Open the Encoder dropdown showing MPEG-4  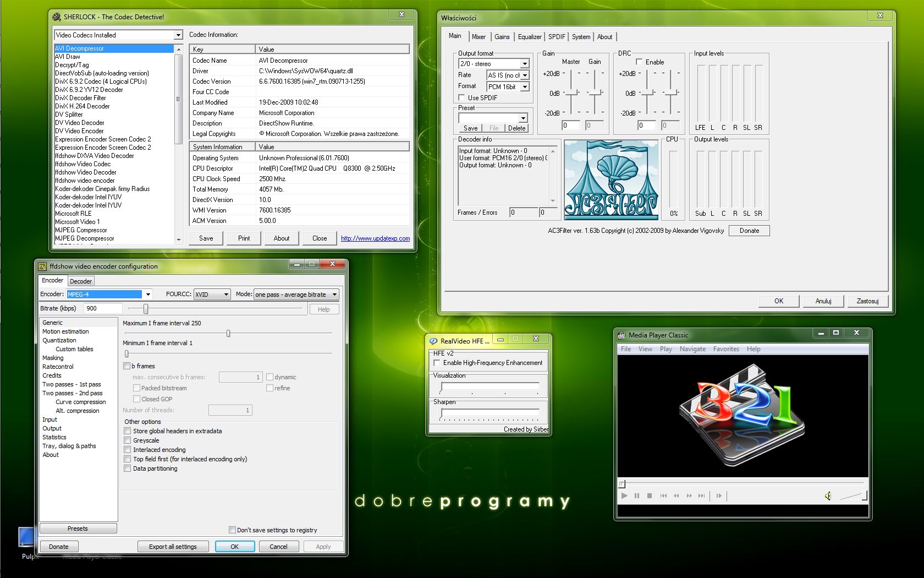[x=147, y=294]
